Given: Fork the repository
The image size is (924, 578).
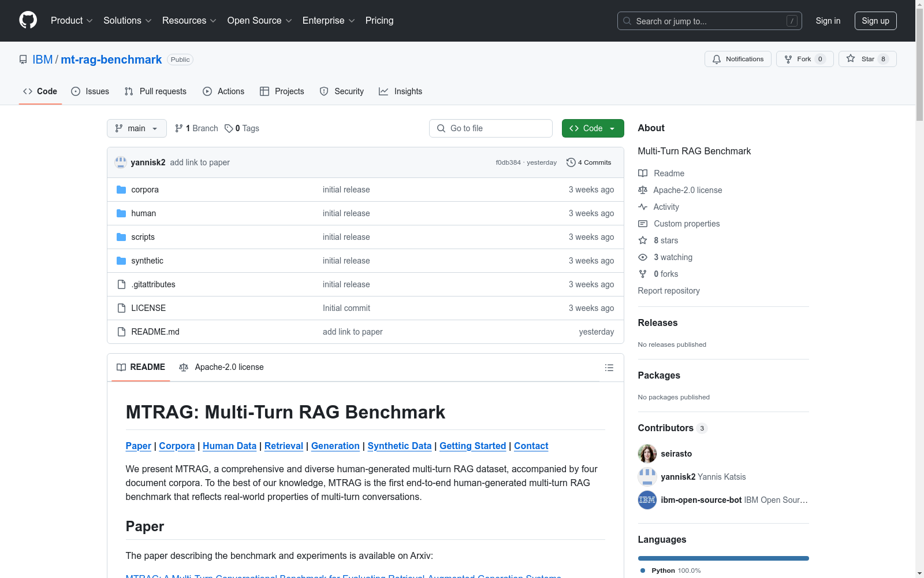Looking at the screenshot, I should (804, 59).
